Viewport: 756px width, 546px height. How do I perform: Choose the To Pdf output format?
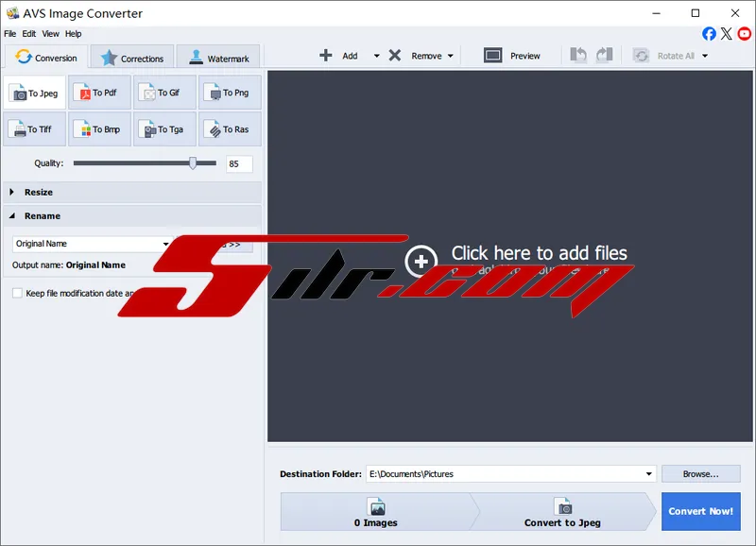coord(100,93)
